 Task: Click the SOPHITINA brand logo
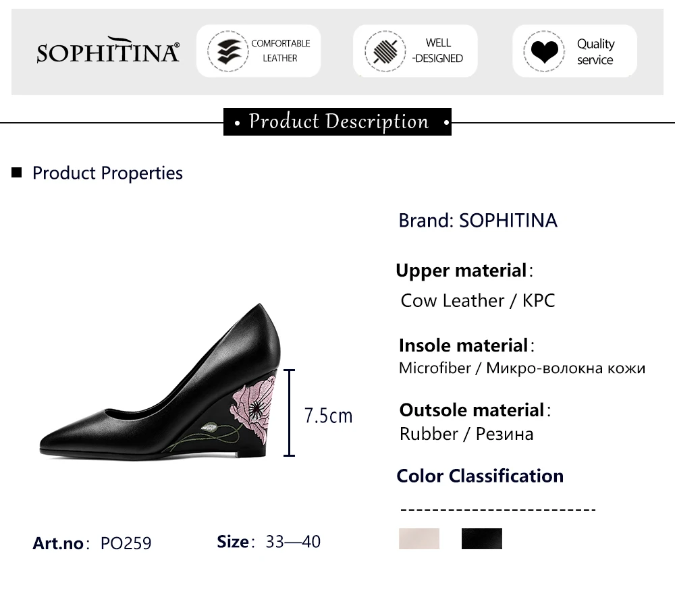coord(108,51)
